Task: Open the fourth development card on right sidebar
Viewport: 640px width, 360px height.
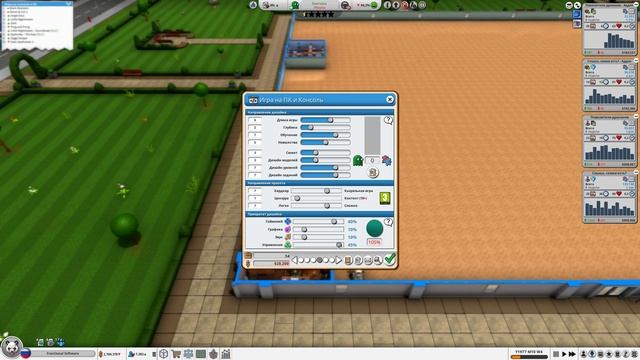Action: 609,197
